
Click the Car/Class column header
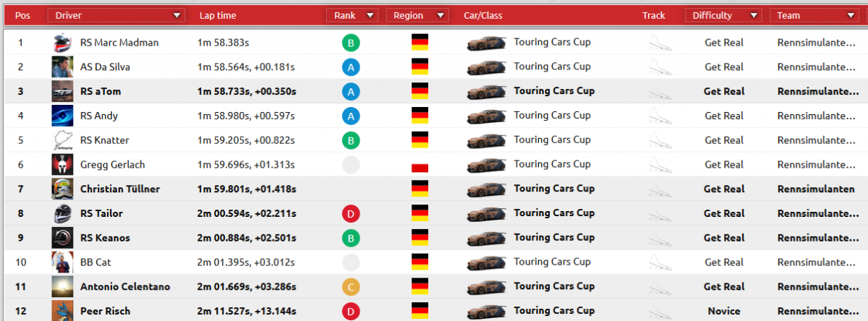click(482, 15)
